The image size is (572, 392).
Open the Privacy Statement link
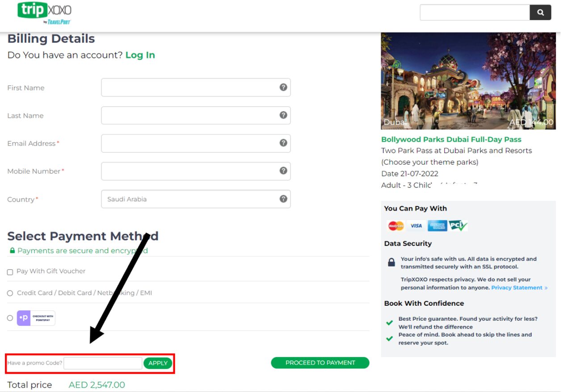click(519, 288)
